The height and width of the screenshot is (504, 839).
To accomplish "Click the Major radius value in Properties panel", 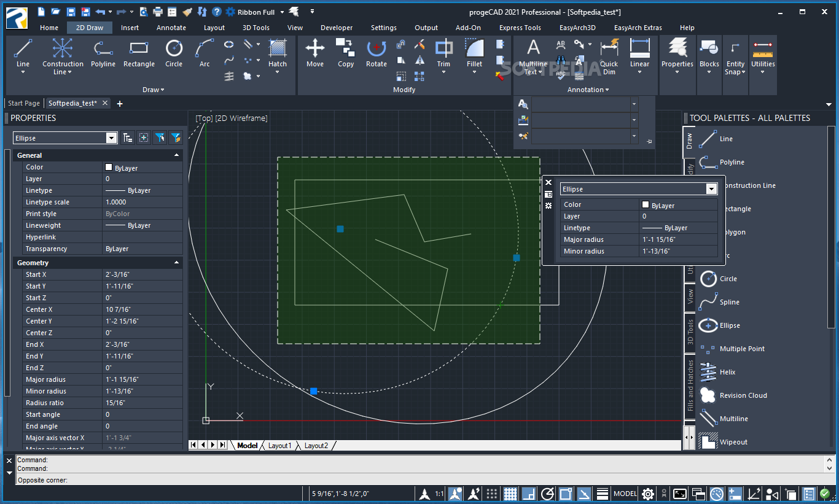I will [x=142, y=379].
